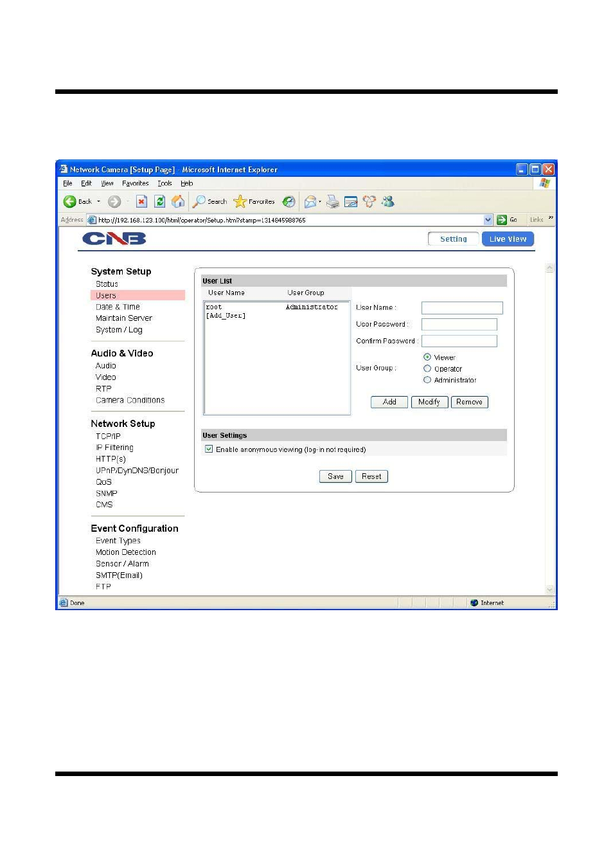Click the browser Back button
The height and width of the screenshot is (868, 613).
pyautogui.click(x=77, y=202)
